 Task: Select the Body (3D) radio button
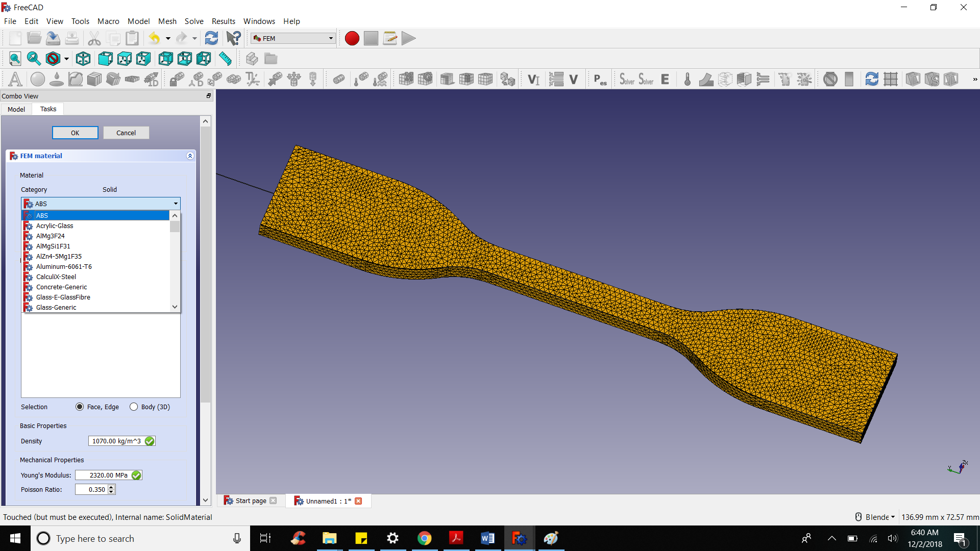pyautogui.click(x=134, y=407)
